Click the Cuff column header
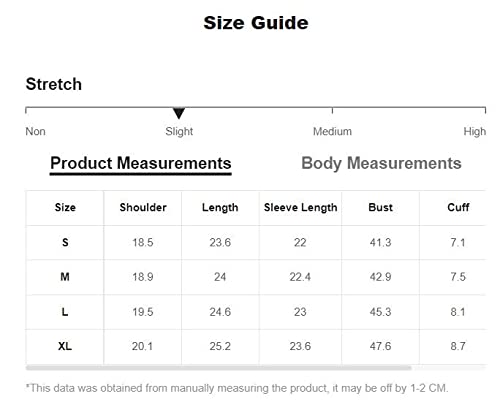Viewport: 500px width, 410px height. tap(458, 207)
